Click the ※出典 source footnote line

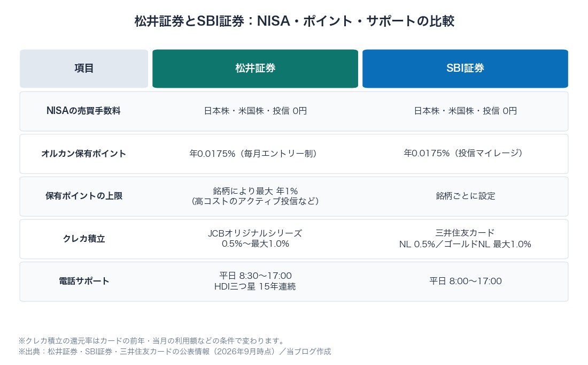[175, 352]
